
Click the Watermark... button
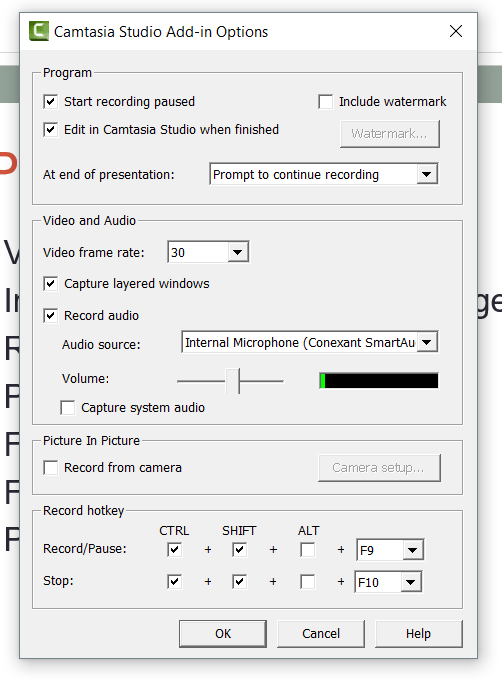(x=389, y=134)
